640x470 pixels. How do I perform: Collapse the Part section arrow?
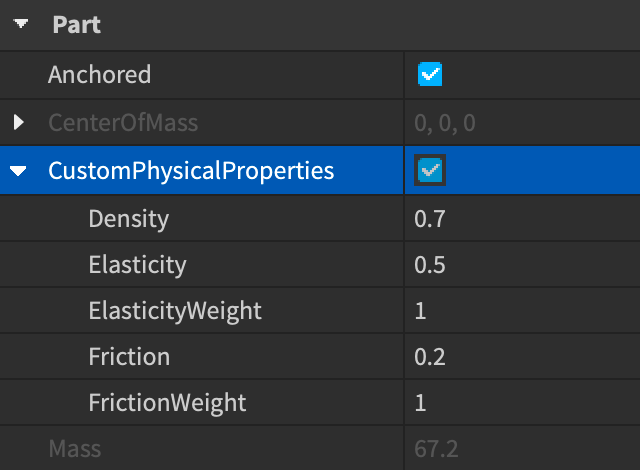click(x=21, y=24)
